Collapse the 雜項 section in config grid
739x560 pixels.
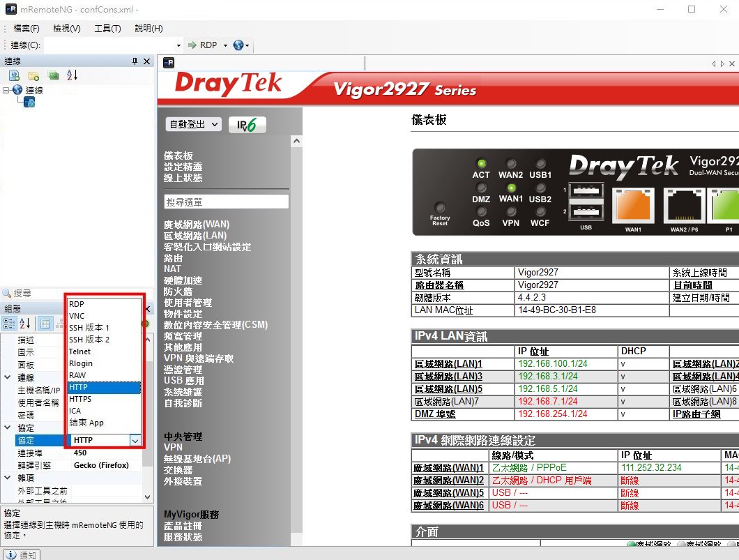click(x=8, y=478)
